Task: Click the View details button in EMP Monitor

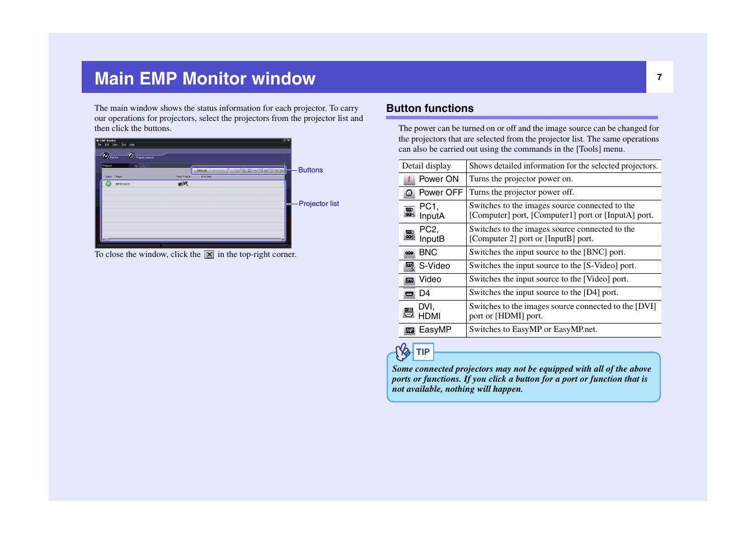Action: (219, 170)
